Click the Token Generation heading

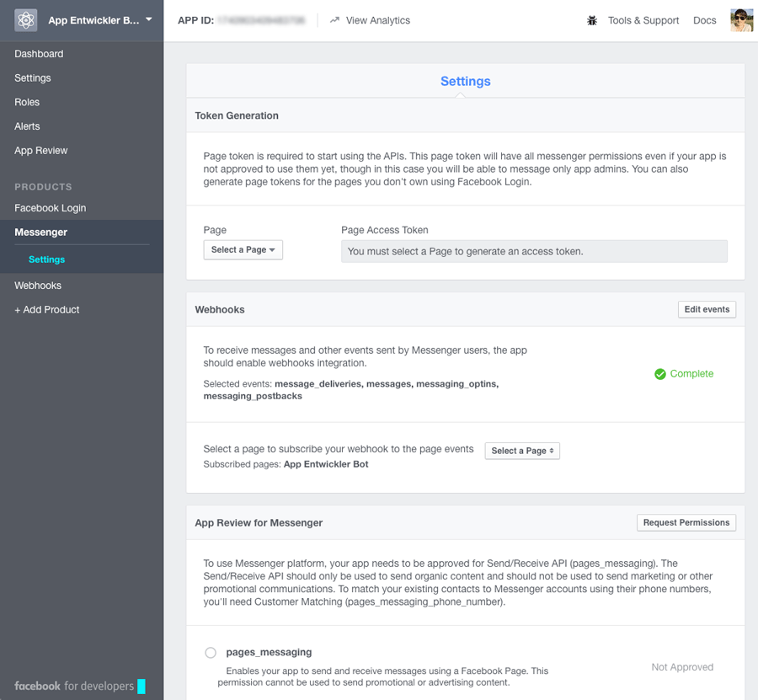coord(237,115)
